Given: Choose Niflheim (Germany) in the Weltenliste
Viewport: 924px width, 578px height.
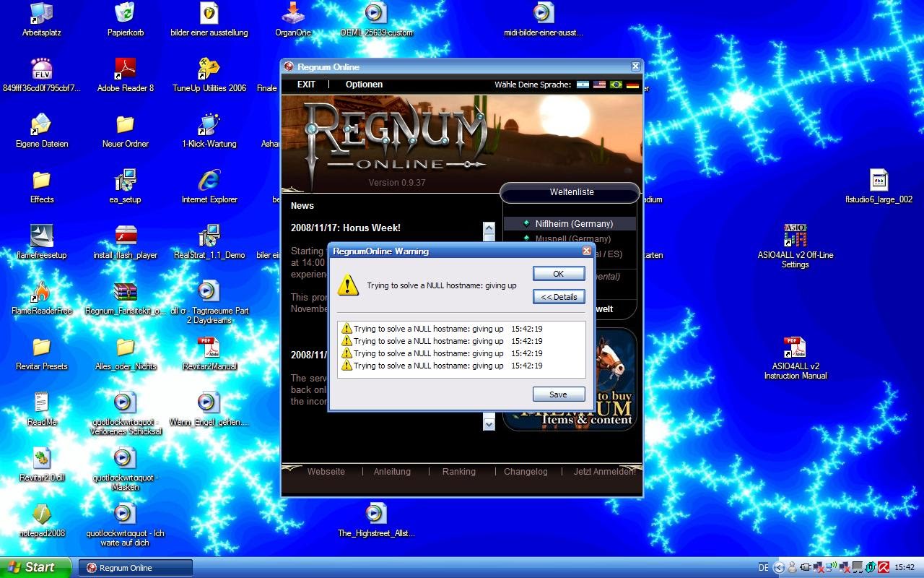Looking at the screenshot, I should point(570,224).
